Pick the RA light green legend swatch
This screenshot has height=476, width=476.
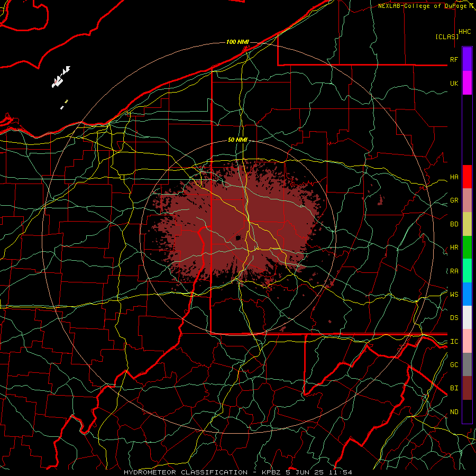tap(467, 271)
